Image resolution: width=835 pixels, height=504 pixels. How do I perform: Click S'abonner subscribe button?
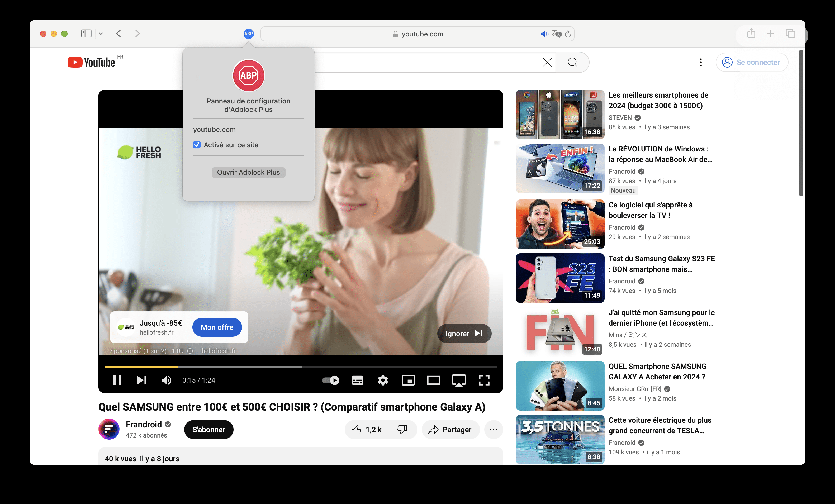click(x=209, y=429)
